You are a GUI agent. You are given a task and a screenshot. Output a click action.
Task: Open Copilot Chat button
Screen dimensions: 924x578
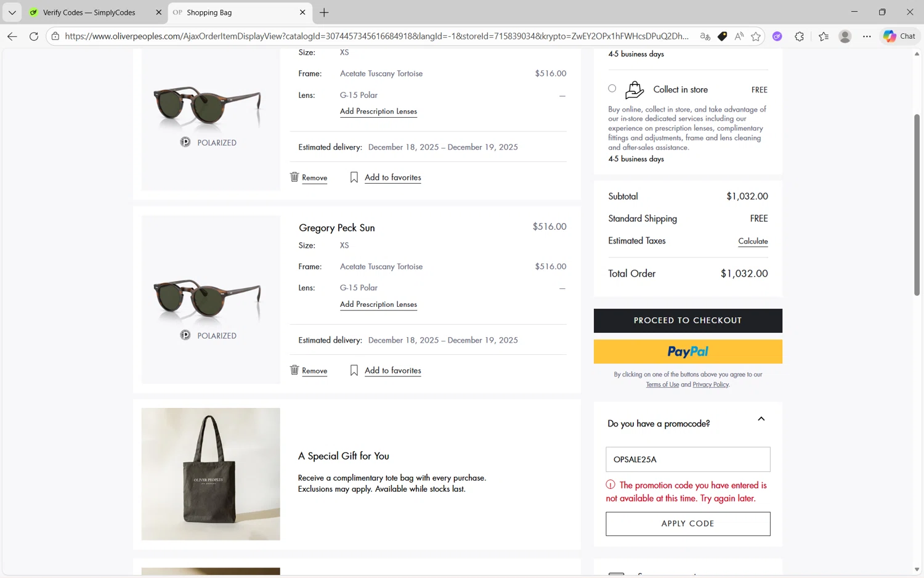(899, 36)
